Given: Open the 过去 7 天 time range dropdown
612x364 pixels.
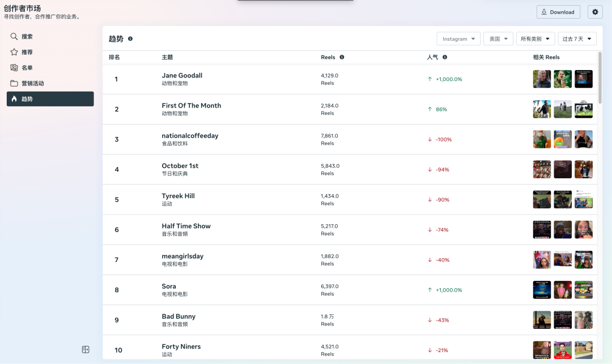Looking at the screenshot, I should coord(577,39).
